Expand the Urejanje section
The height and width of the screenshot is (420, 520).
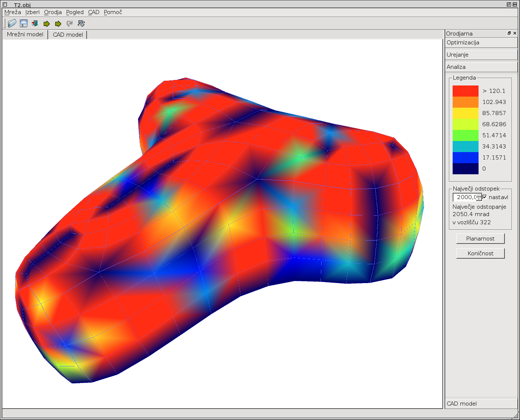pos(481,55)
